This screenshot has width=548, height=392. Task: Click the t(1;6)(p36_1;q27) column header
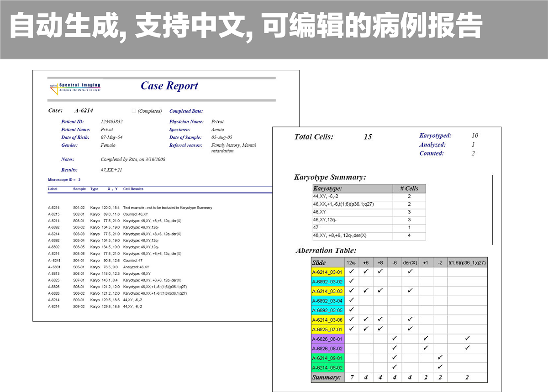point(467,263)
